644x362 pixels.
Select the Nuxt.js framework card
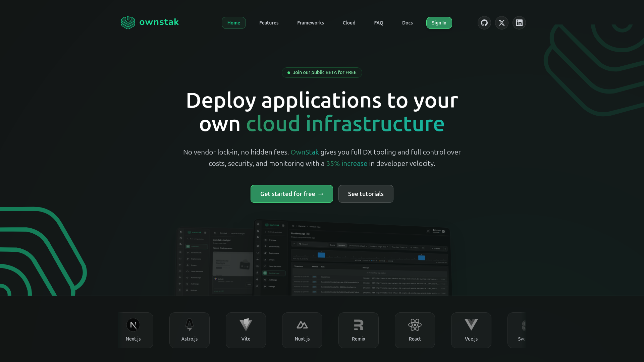(302, 330)
